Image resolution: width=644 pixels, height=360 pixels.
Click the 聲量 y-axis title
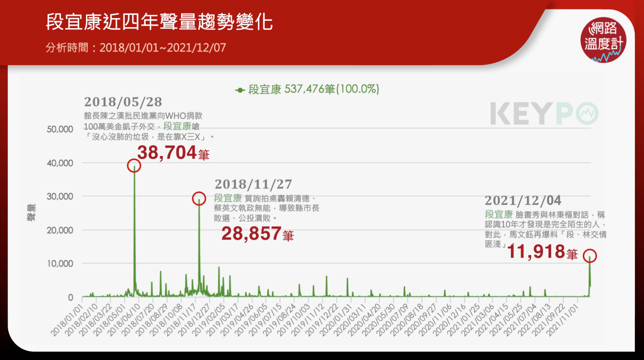32,212
